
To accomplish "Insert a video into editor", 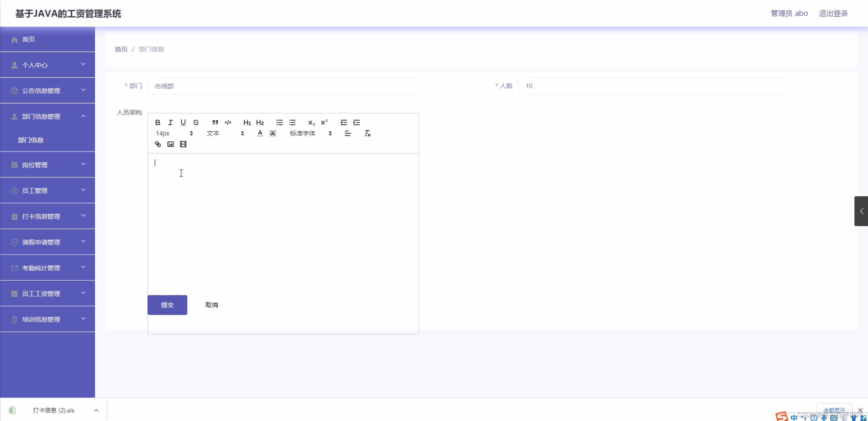I will pyautogui.click(x=183, y=144).
